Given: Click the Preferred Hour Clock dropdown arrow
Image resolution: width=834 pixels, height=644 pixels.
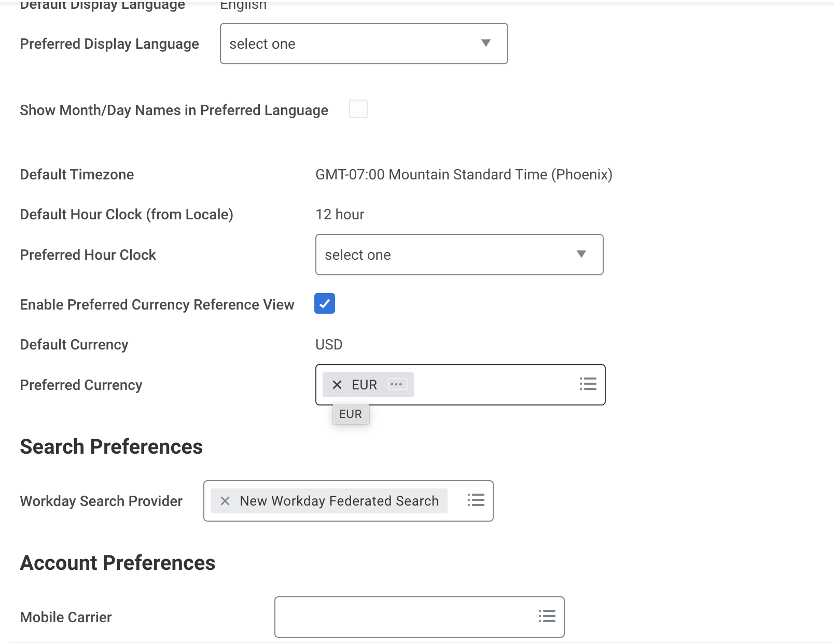Looking at the screenshot, I should click(x=581, y=255).
